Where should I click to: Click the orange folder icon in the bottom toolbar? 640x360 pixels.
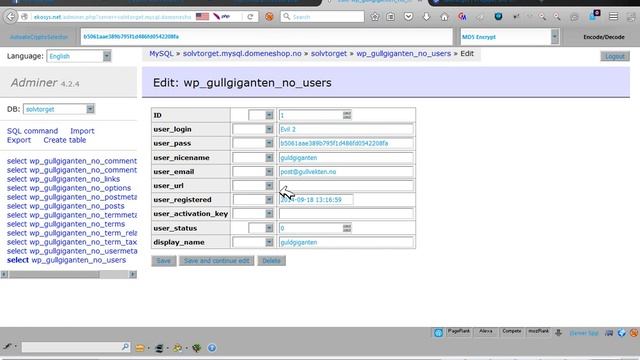[x=140, y=348]
